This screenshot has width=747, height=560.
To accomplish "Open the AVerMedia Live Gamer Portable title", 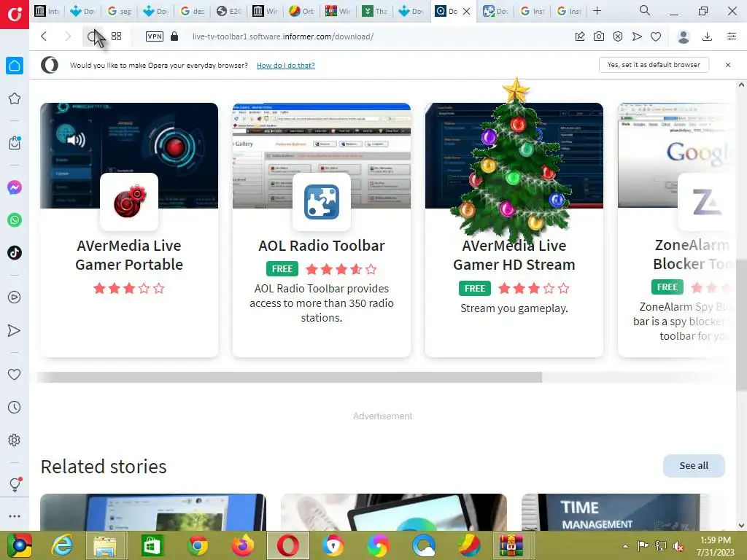I will coord(129,254).
